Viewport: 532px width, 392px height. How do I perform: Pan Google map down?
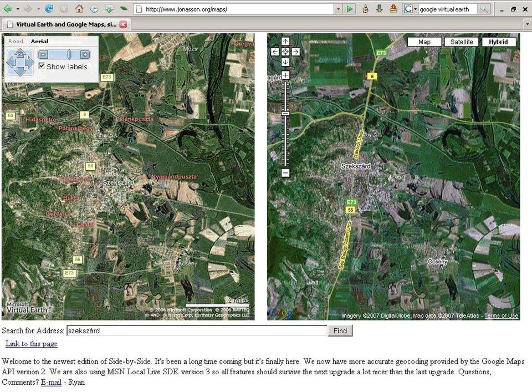tap(285, 62)
